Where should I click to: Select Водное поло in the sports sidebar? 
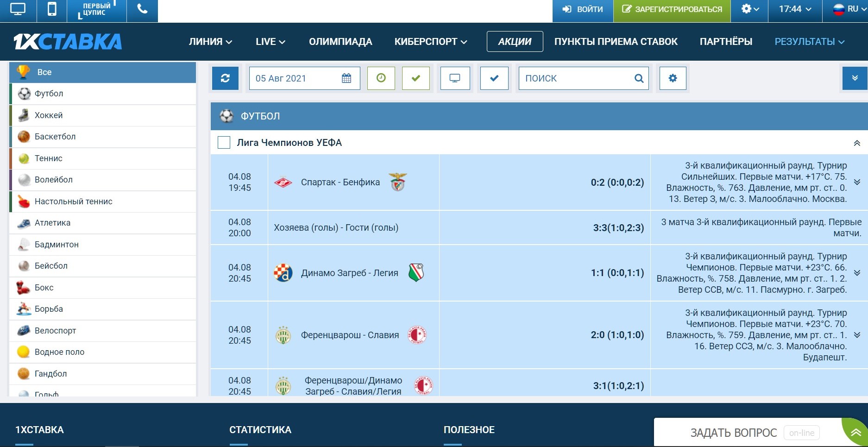(103, 352)
